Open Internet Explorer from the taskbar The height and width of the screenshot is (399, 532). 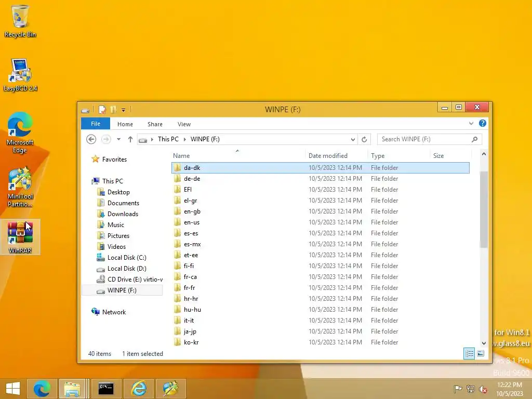pyautogui.click(x=139, y=389)
